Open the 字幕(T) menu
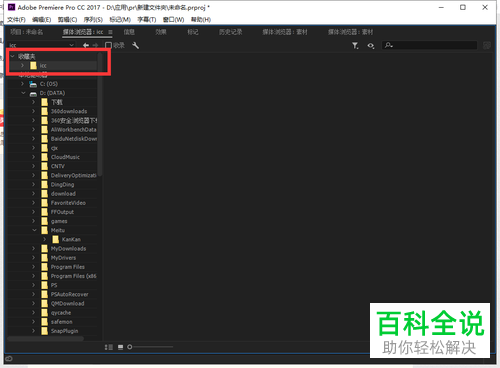The width and height of the screenshot is (500, 368). pos(147,20)
